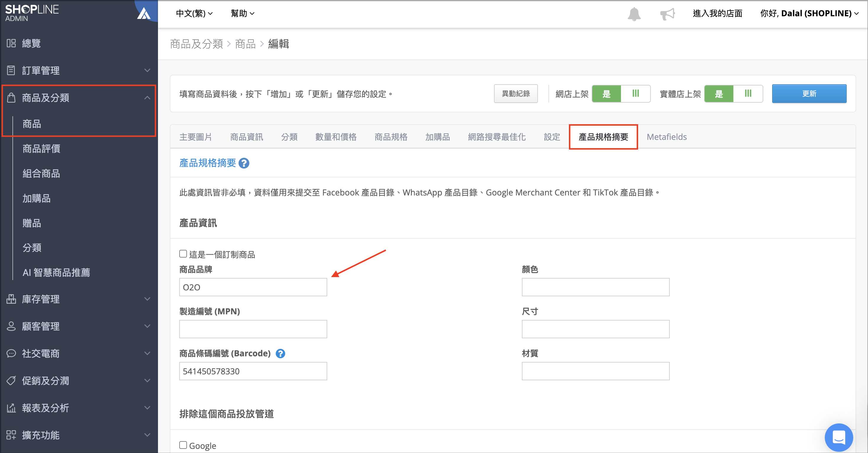
Task: Open the announcements megaphone icon
Action: (667, 14)
